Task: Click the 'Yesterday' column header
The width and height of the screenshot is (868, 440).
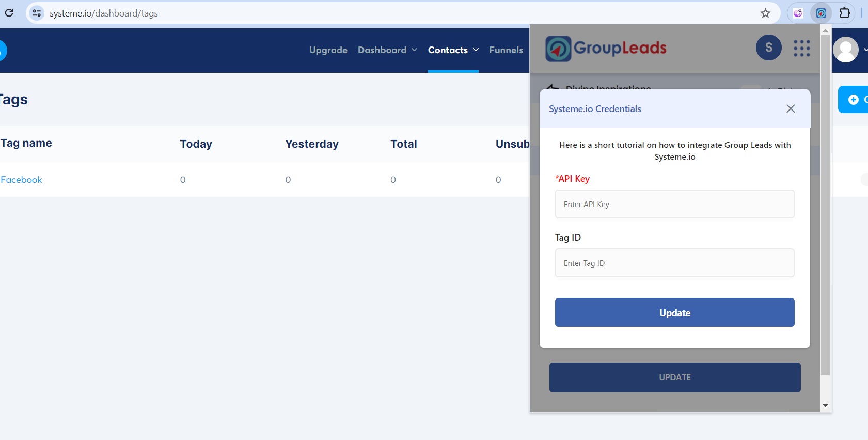Action: [x=312, y=144]
